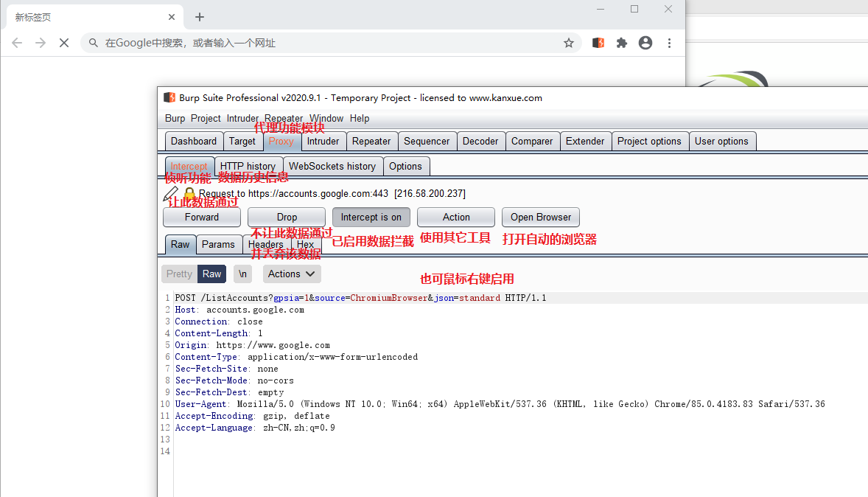Toggle the Intercept is on button
Image resolution: width=868 pixels, height=497 pixels.
371,218
